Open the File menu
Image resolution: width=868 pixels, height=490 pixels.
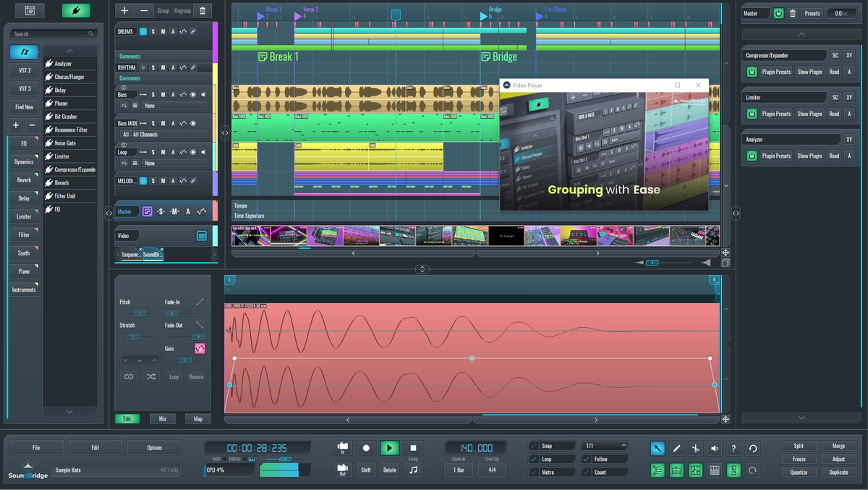click(35, 447)
